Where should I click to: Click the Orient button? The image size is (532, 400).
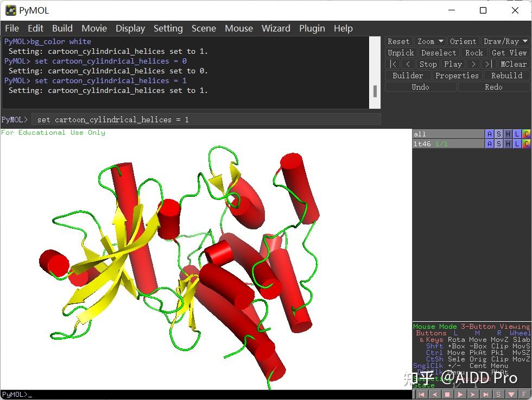pos(463,41)
